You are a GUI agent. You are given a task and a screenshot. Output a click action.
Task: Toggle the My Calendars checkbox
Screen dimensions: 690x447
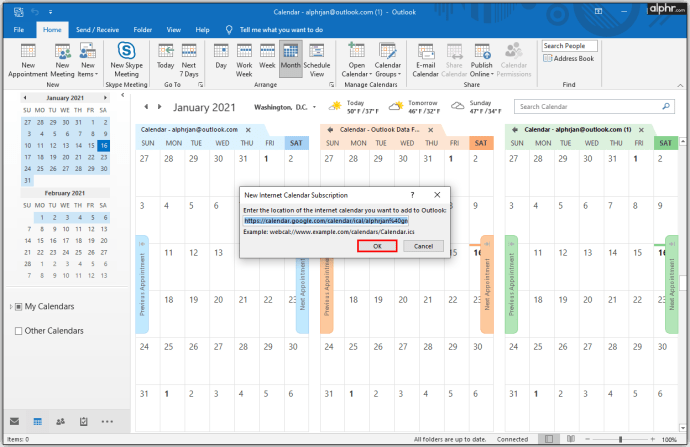(x=18, y=307)
